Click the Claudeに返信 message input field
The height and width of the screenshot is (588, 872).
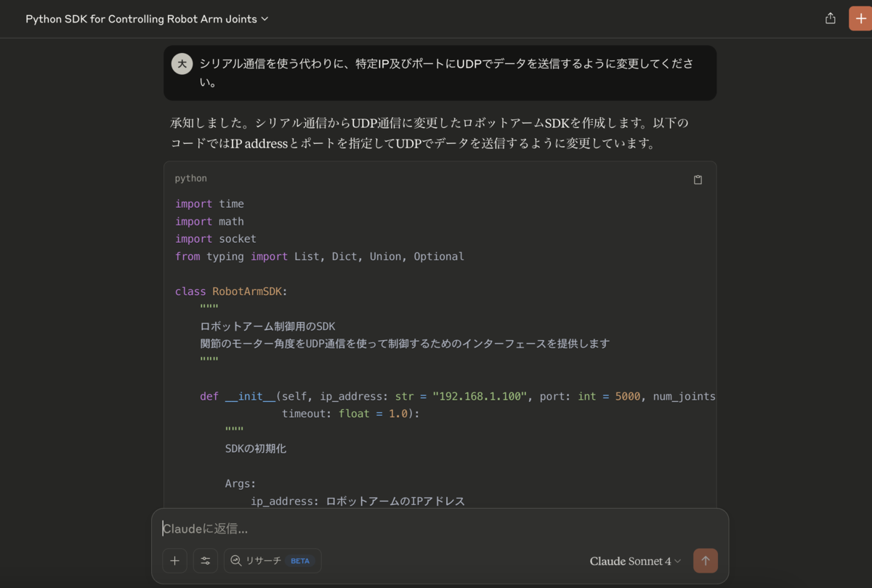440,528
